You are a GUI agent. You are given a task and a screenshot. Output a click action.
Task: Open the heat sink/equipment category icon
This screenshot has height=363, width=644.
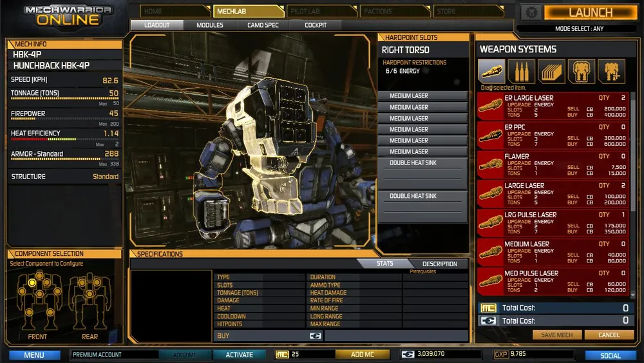pyautogui.click(x=551, y=71)
